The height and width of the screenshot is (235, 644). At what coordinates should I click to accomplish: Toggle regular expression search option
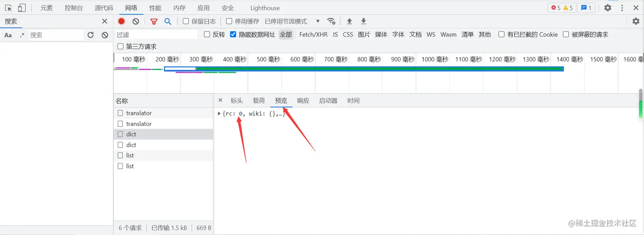[x=22, y=35]
